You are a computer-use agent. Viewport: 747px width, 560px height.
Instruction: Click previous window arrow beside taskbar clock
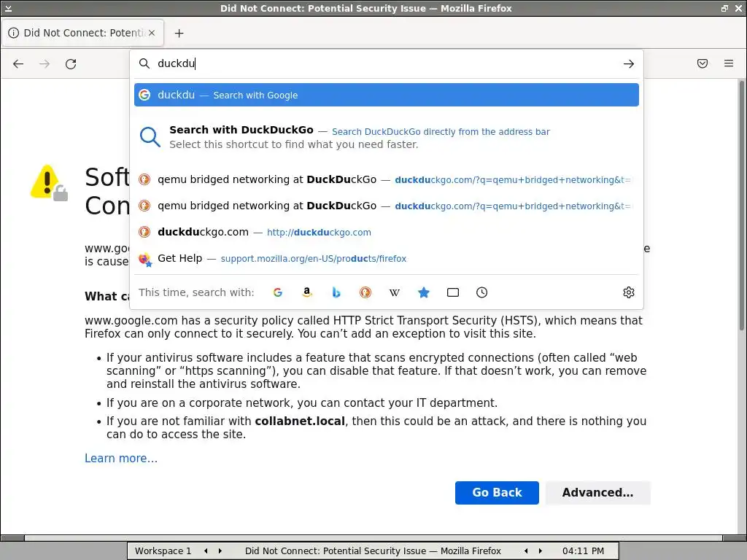point(526,551)
